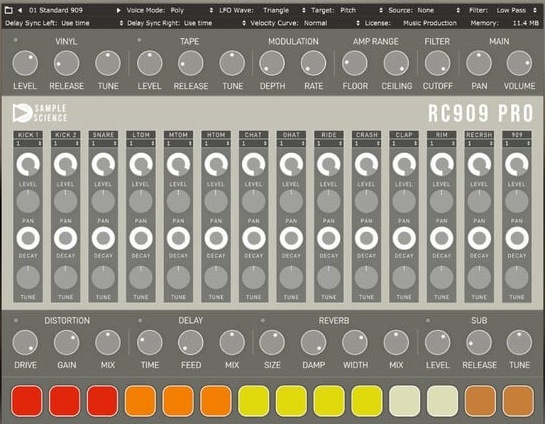Screen dimensions: 545x424
Task: Trigger the first orange drum pad
Action: click(140, 401)
